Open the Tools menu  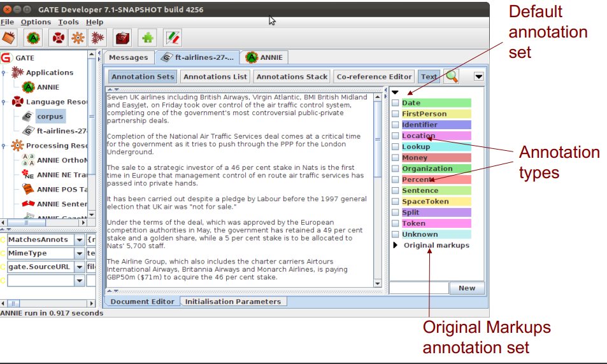68,22
